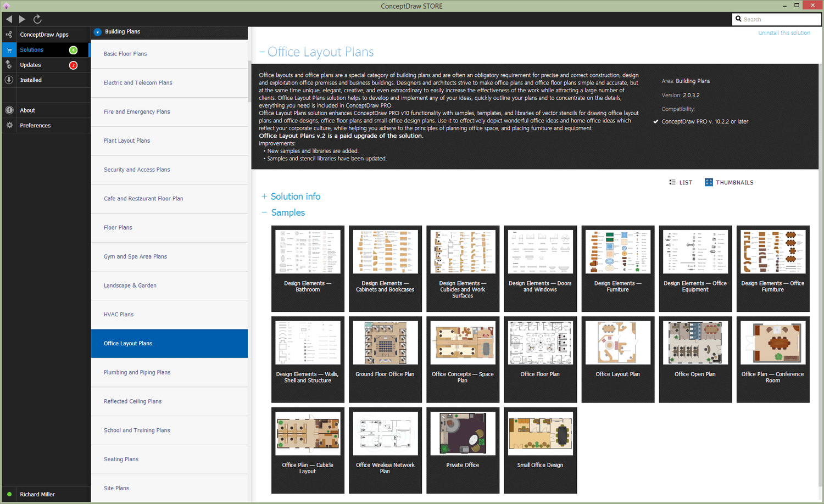This screenshot has width=824, height=504.
Task: Open Office Wireless Network Plan sample
Action: 385,450
